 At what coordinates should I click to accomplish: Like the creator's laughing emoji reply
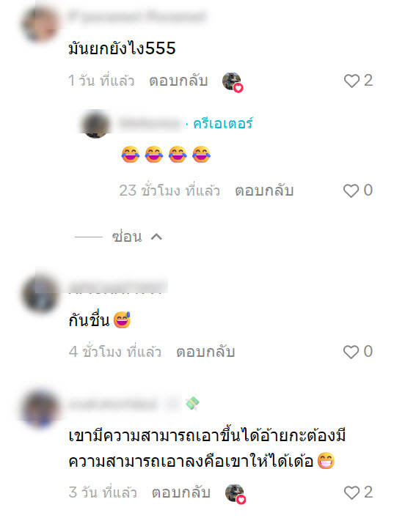[351, 191]
